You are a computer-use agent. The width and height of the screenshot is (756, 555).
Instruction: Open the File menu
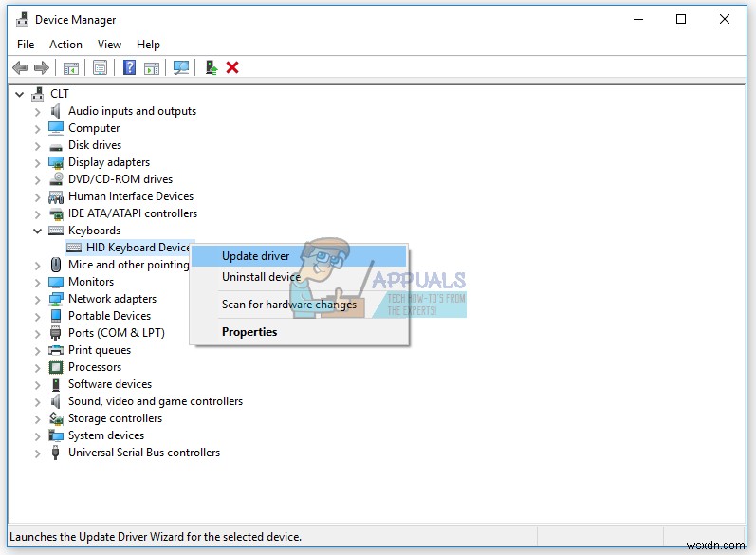(x=26, y=45)
